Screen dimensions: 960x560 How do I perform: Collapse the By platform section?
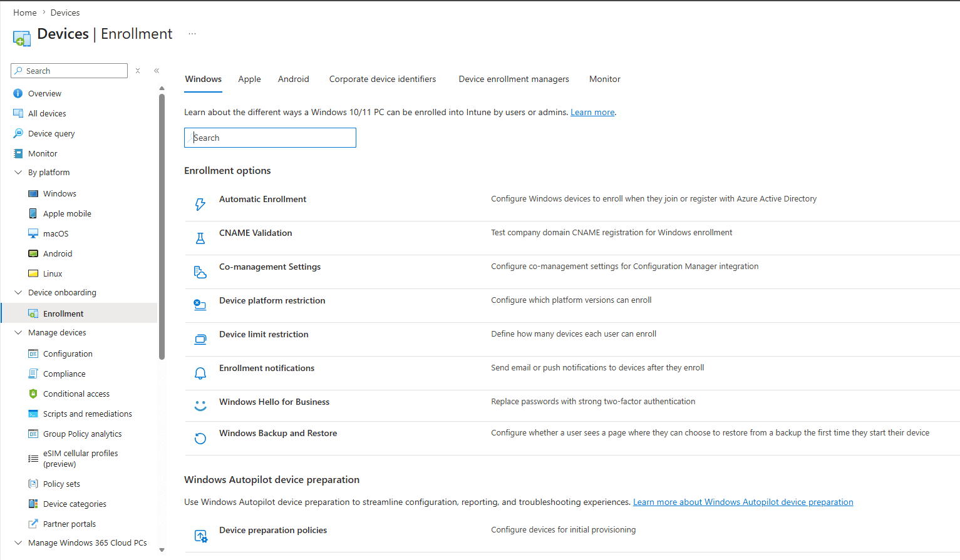(18, 172)
